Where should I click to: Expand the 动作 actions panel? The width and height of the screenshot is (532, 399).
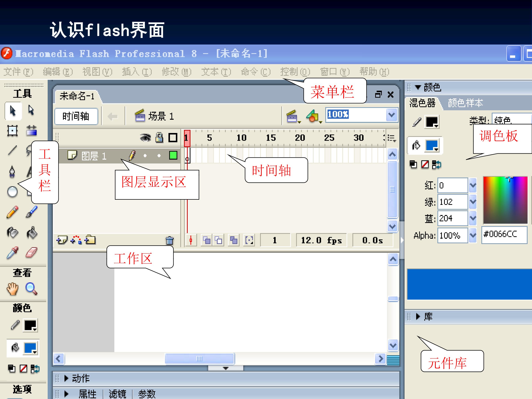click(x=66, y=378)
